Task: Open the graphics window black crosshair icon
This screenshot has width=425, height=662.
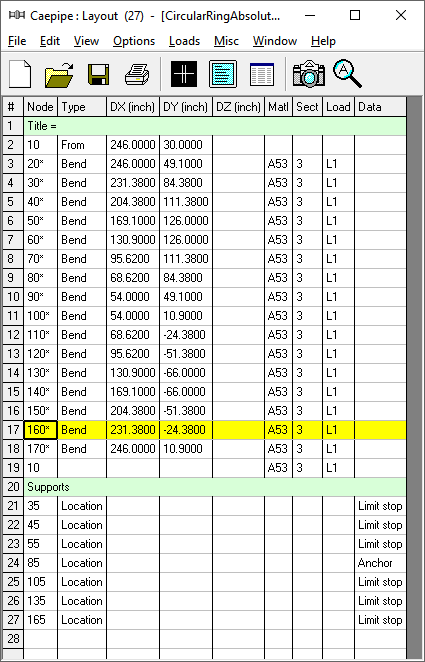Action: click(184, 74)
